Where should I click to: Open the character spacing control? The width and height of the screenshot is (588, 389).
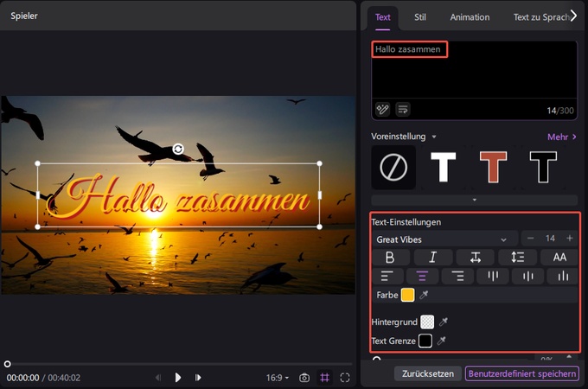coord(475,257)
